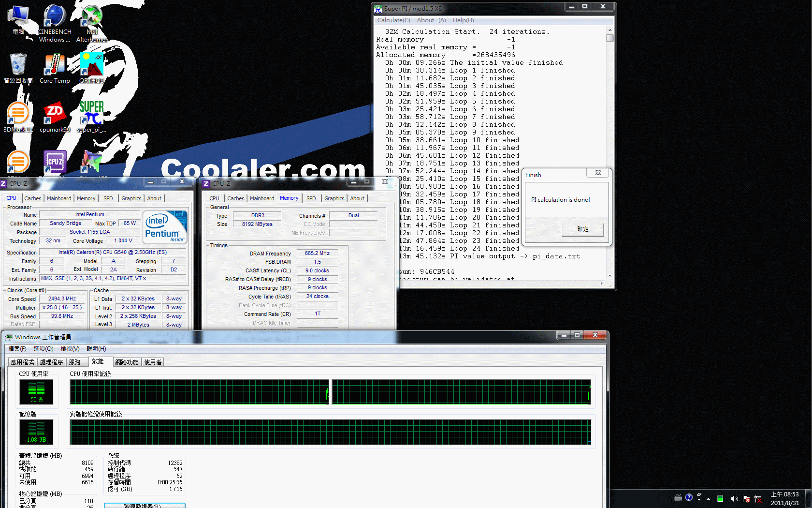Open the purple CPU-Z desktop shortcut

click(55, 162)
